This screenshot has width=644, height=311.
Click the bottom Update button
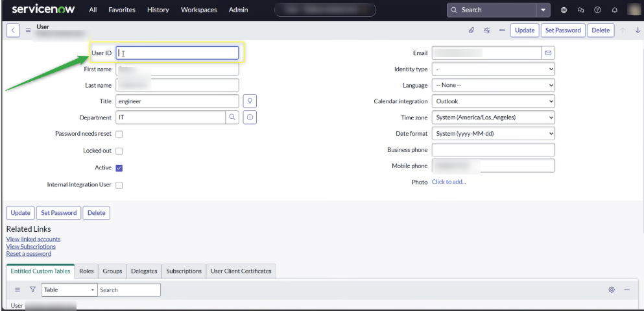tap(21, 213)
